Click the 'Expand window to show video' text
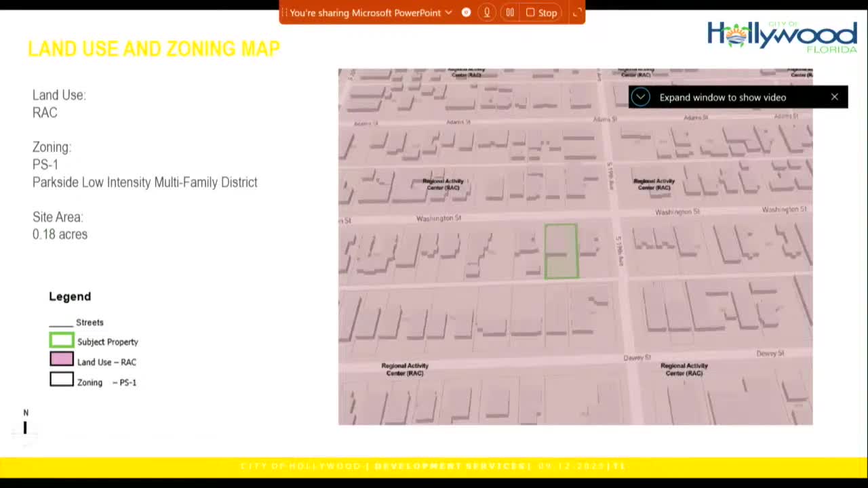This screenshot has height=488, width=868. [723, 98]
